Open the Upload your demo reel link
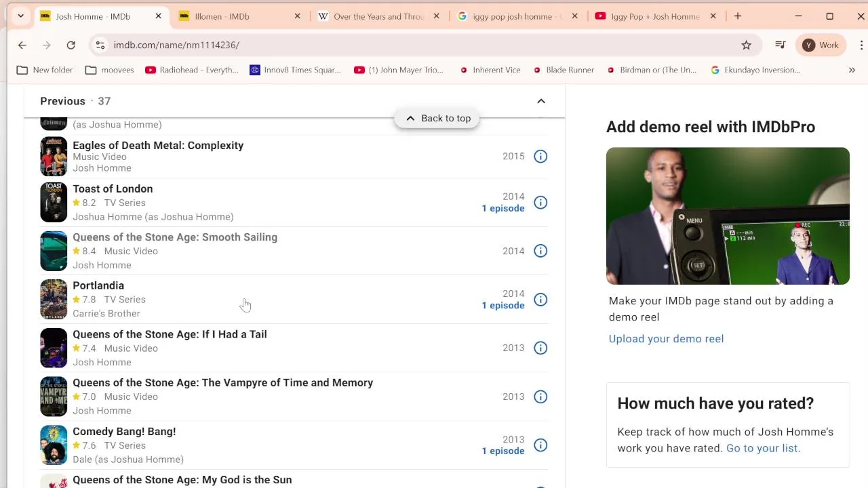 [666, 339]
